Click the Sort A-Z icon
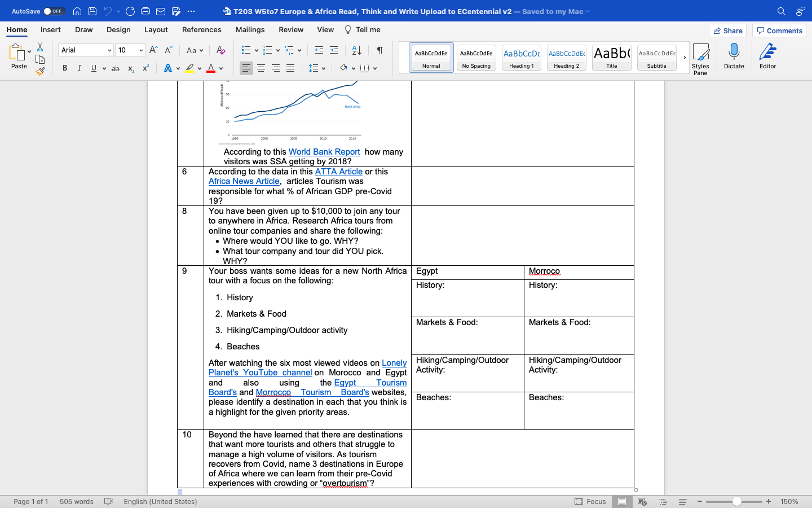 click(x=357, y=50)
